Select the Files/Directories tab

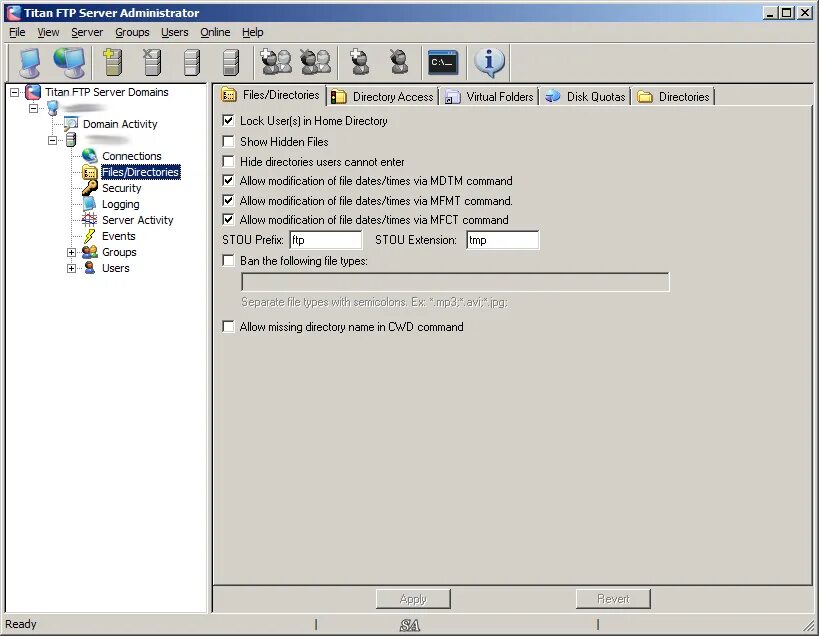(271, 95)
